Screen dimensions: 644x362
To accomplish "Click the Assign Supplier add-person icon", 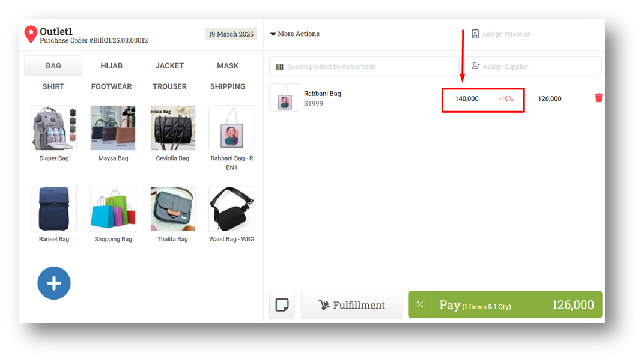I will click(x=476, y=66).
